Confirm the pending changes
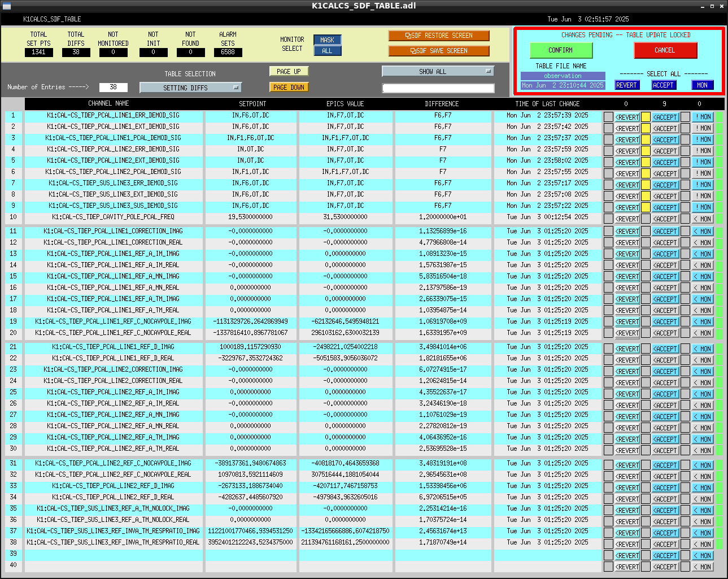The image size is (728, 579). tap(561, 50)
